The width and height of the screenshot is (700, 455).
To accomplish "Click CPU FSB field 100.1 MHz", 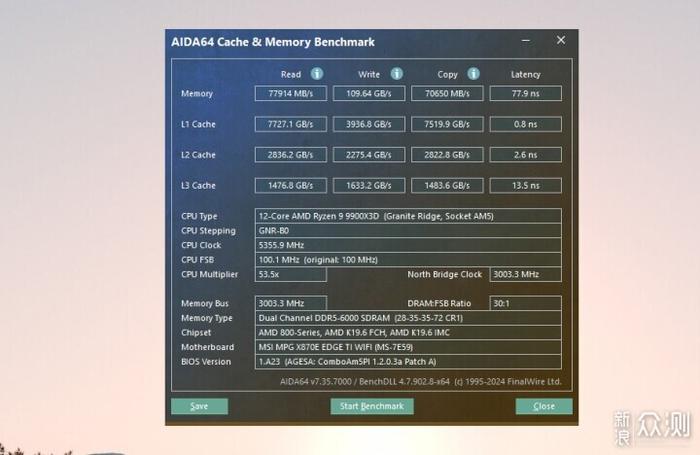I will pyautogui.click(x=408, y=260).
